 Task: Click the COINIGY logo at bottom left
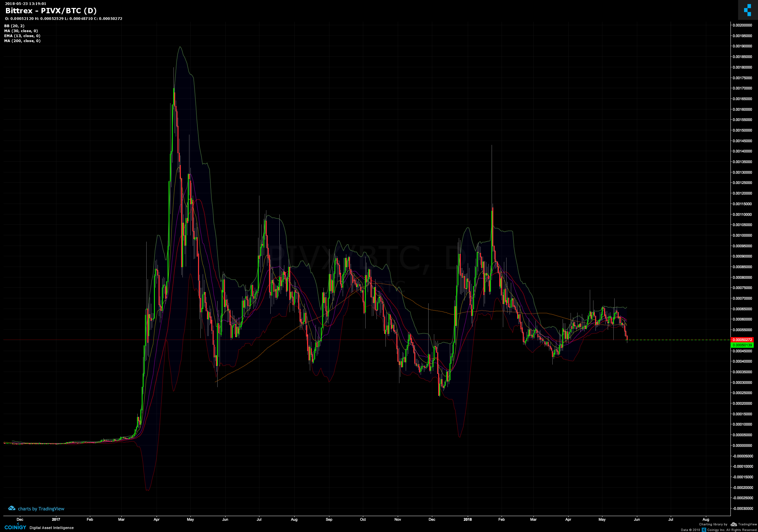coord(15,527)
